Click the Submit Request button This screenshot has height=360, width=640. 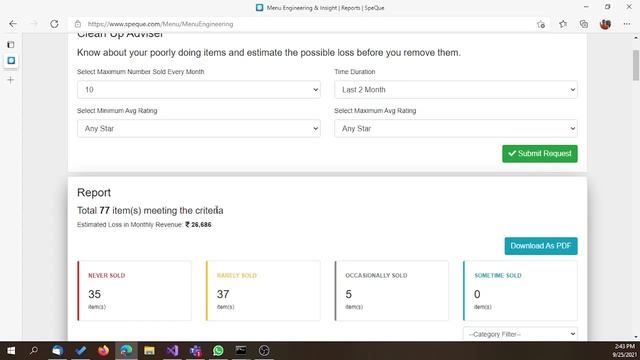click(x=540, y=154)
